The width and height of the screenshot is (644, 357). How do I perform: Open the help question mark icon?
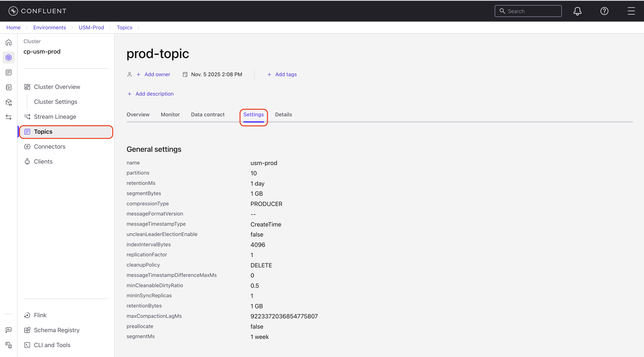coord(604,11)
